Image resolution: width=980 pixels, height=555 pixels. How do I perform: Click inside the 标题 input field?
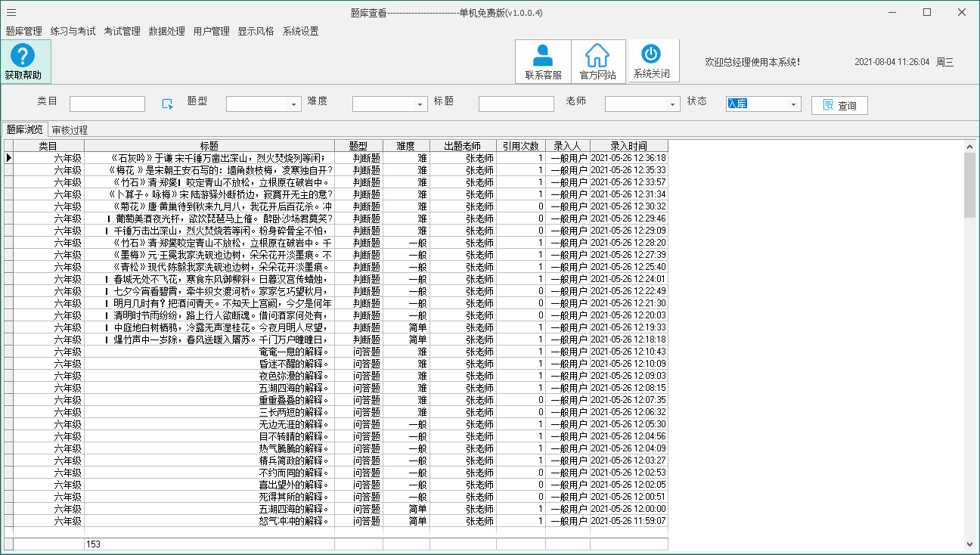(516, 104)
